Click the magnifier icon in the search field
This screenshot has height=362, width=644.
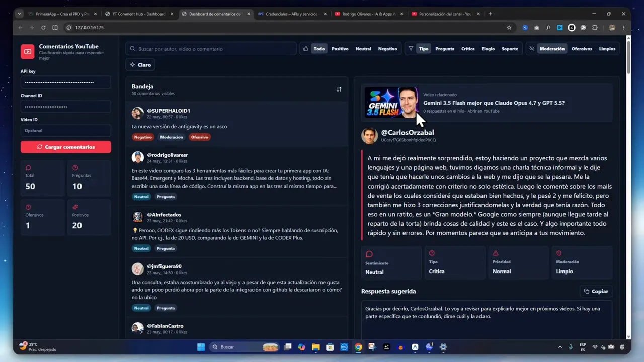(x=133, y=49)
